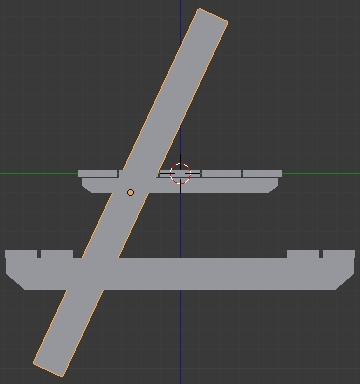This screenshot has width=360, height=384.
Task: Select the tilted leg plank with orange outline
Action: point(131,192)
